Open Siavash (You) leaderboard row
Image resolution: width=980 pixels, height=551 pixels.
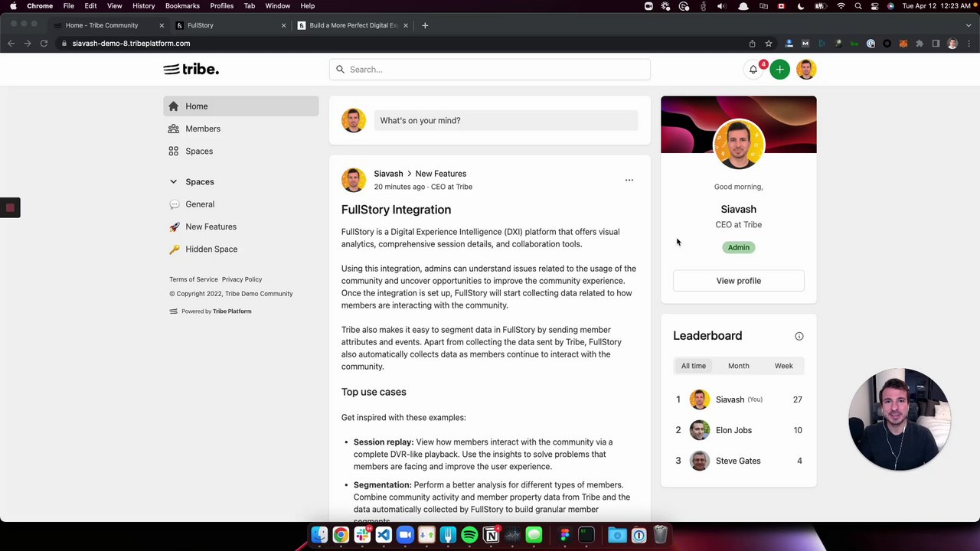(739, 399)
